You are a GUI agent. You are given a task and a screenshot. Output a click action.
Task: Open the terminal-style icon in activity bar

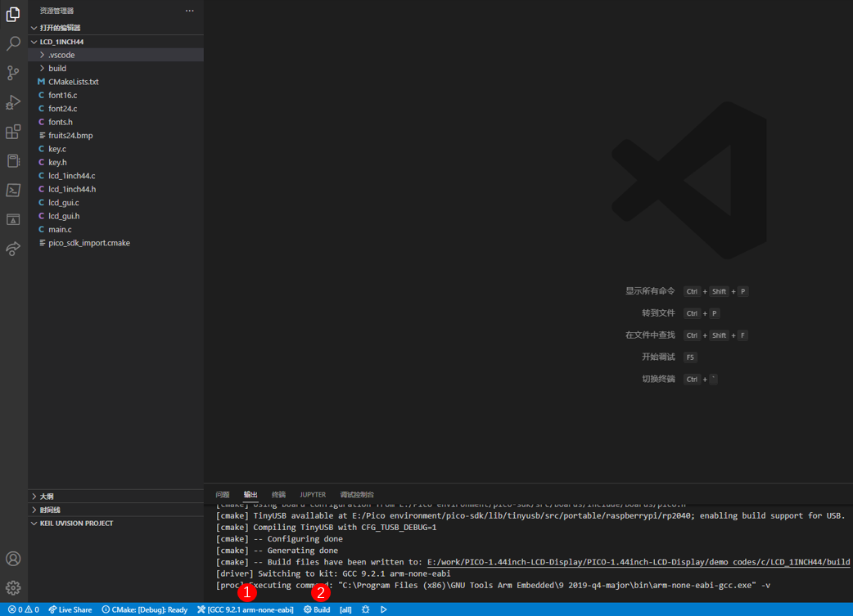coord(13,191)
